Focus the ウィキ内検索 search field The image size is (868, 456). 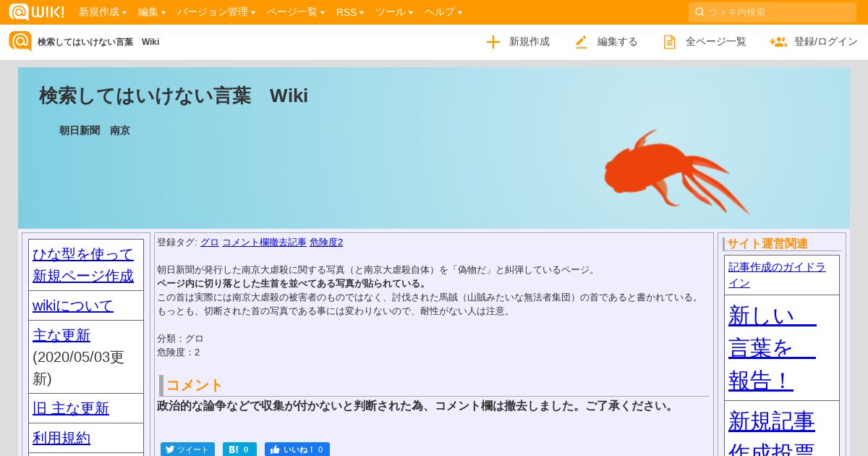point(773,12)
